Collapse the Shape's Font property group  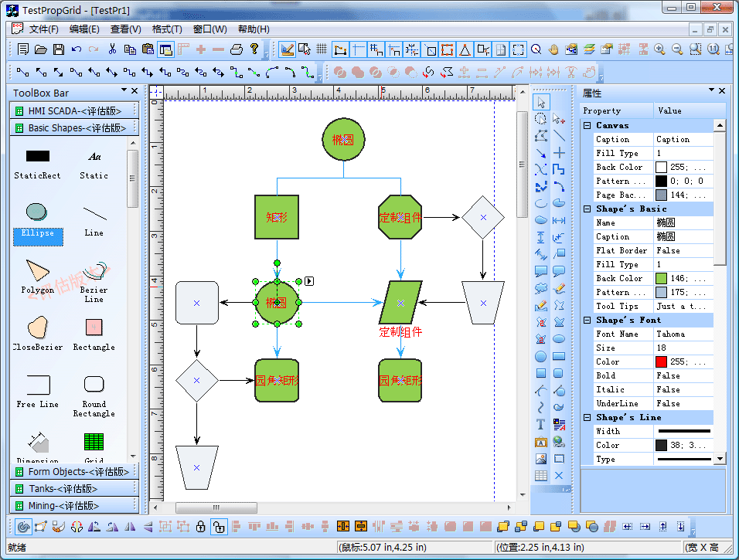tap(587, 320)
